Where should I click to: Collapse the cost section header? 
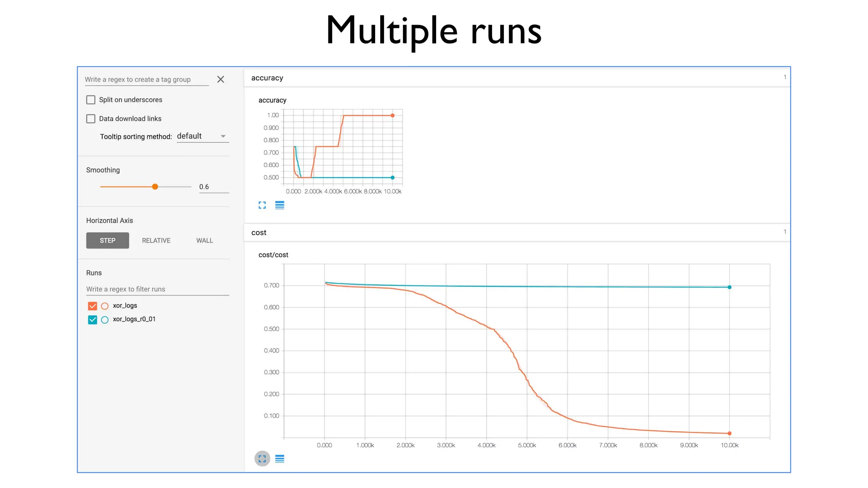[x=259, y=233]
